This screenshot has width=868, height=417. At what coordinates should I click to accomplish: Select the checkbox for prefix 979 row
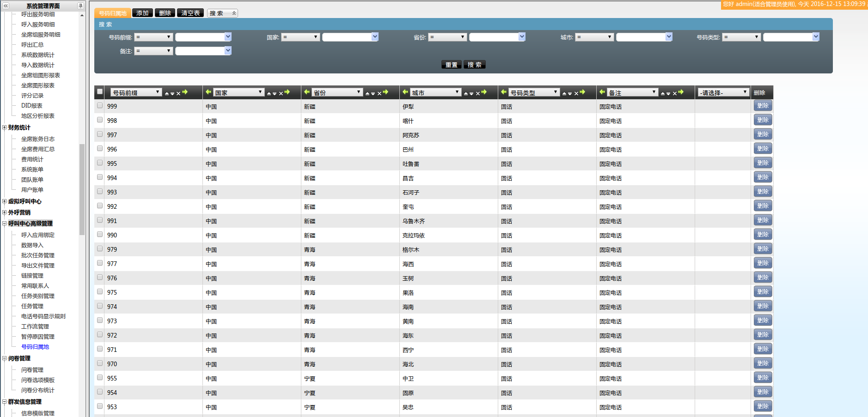100,249
